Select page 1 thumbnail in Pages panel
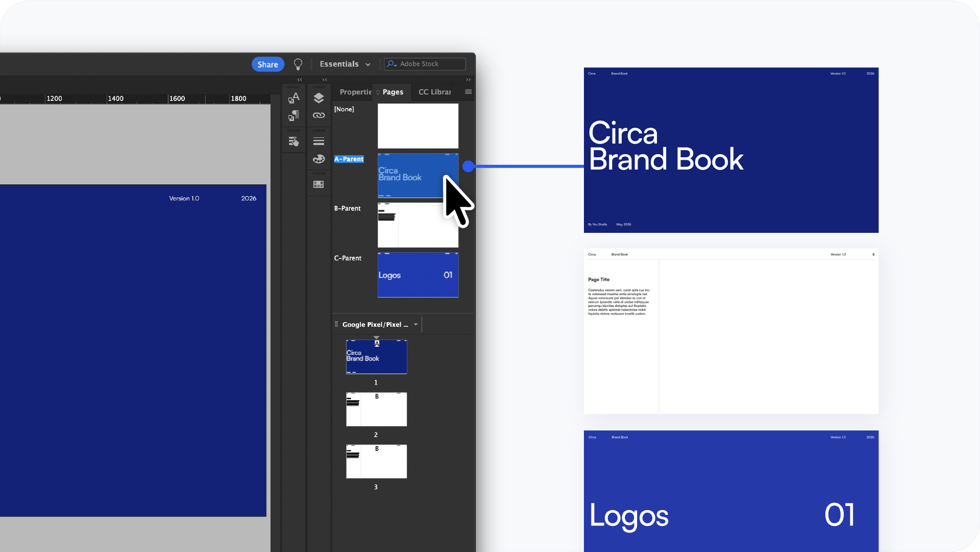 [x=377, y=357]
